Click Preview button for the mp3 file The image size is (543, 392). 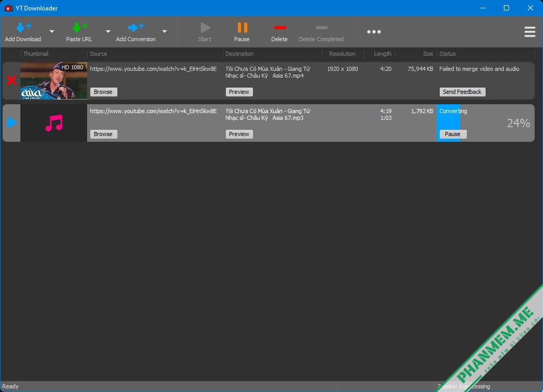[x=239, y=134]
